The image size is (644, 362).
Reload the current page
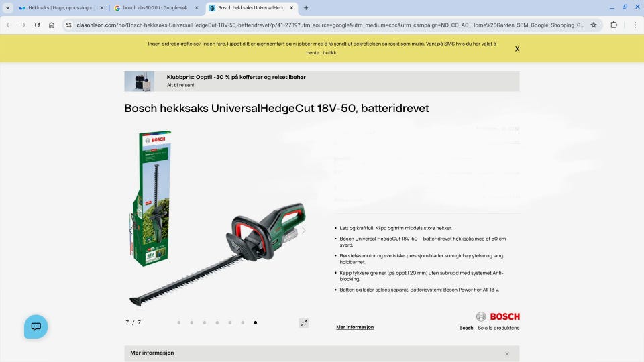tap(37, 25)
